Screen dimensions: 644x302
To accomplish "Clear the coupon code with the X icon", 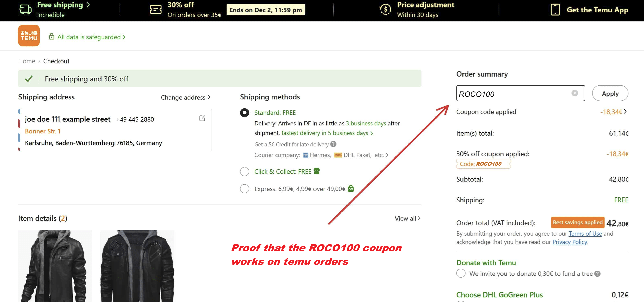I will click(x=575, y=93).
